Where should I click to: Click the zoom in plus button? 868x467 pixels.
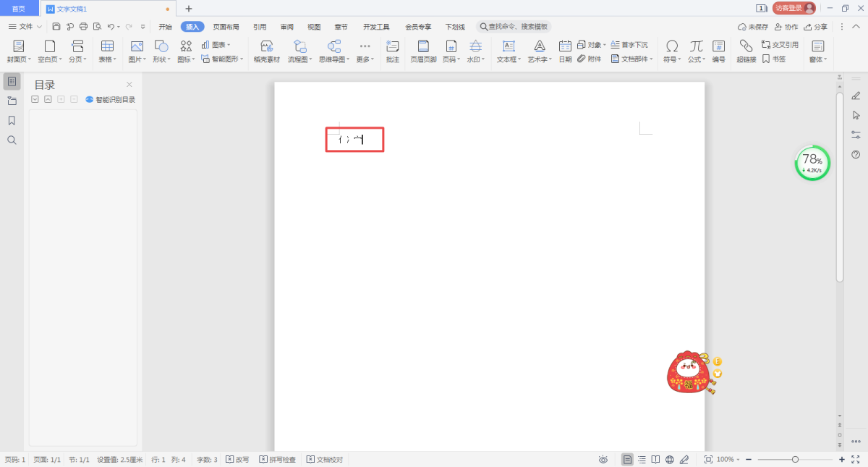pyautogui.click(x=842, y=459)
